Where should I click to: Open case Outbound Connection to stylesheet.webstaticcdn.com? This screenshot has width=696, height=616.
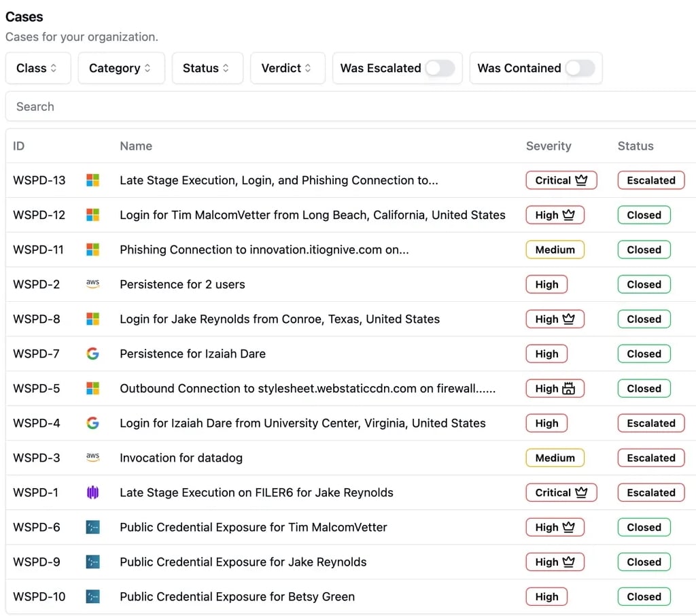(308, 389)
